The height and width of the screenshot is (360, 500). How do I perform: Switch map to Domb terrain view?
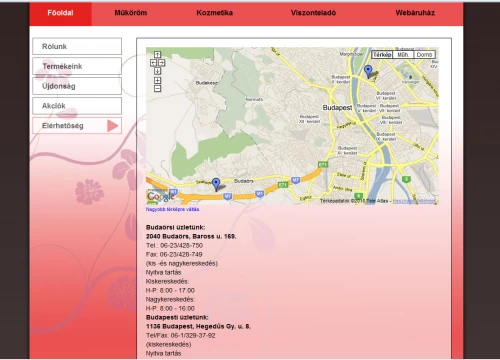click(x=424, y=55)
